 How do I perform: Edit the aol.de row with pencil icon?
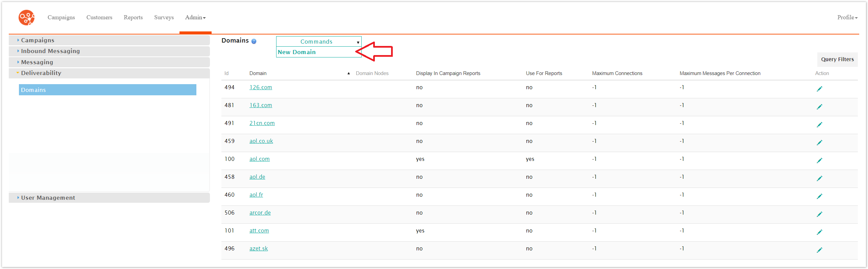[x=819, y=178]
